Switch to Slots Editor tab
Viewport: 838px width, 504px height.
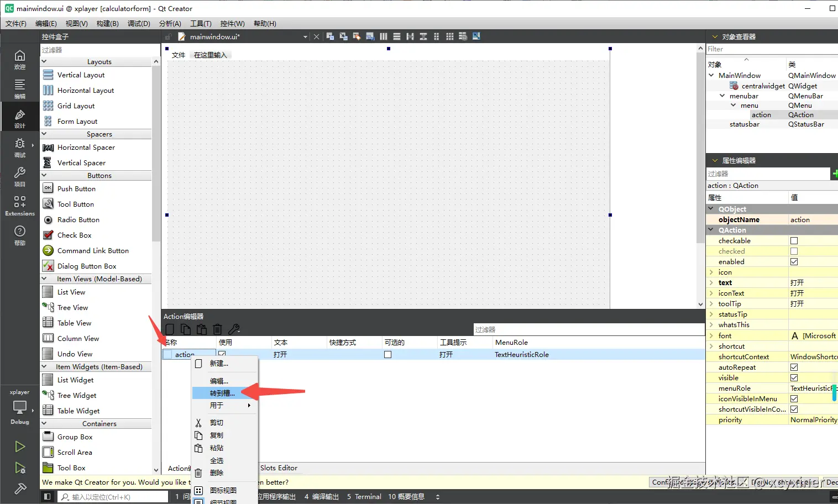pos(279,468)
